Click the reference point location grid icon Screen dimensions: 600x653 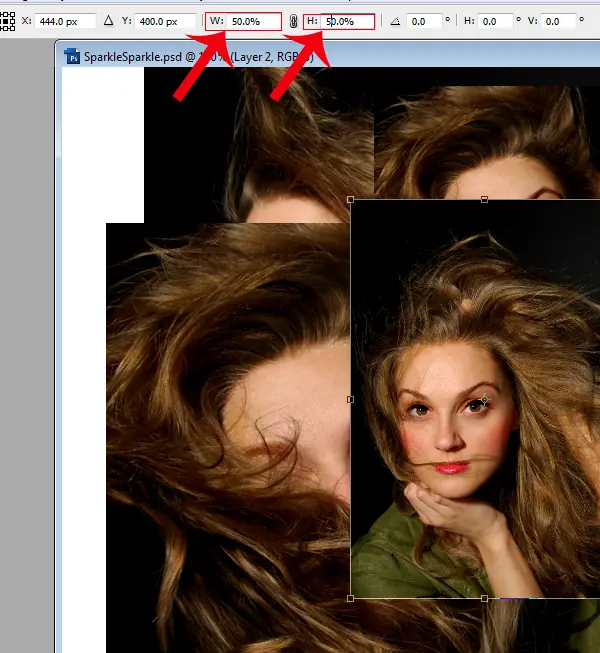[7, 21]
